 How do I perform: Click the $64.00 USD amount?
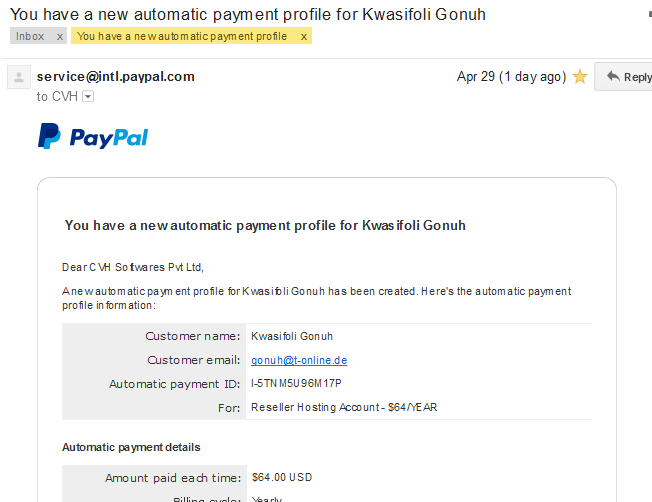coord(282,477)
